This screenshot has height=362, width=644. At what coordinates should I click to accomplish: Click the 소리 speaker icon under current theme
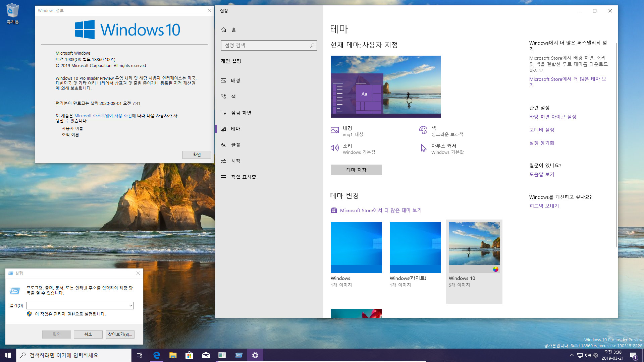[x=335, y=148]
